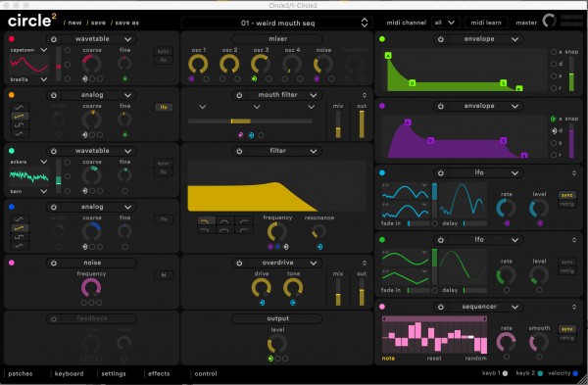Image resolution: width=588 pixels, height=385 pixels.
Task: Adjust the filter frequency knob
Action: pyautogui.click(x=277, y=231)
